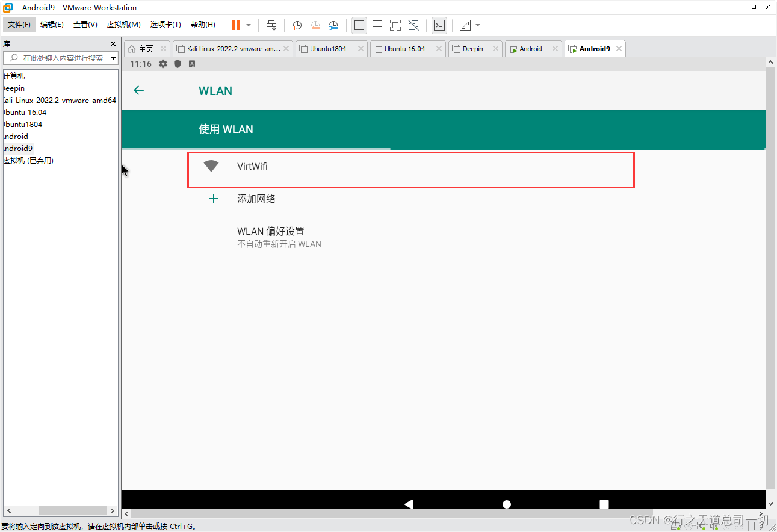Open the 虚拟机(M) menu
Viewport: 777px width, 532px height.
pos(123,25)
